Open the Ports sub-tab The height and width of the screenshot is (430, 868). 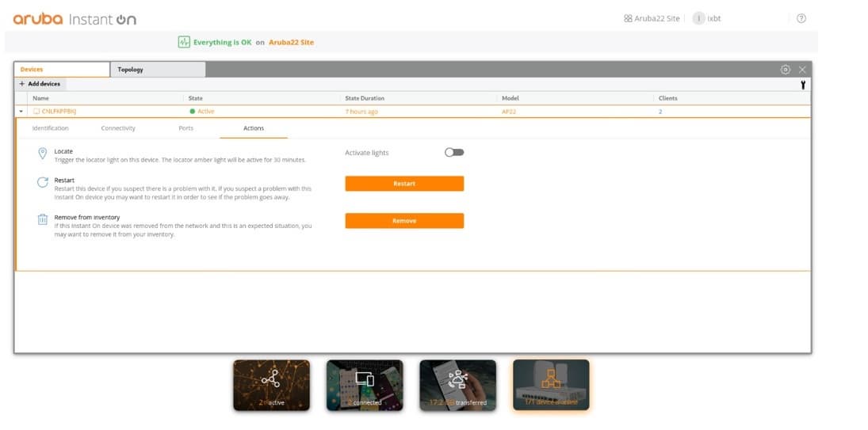[x=186, y=128]
